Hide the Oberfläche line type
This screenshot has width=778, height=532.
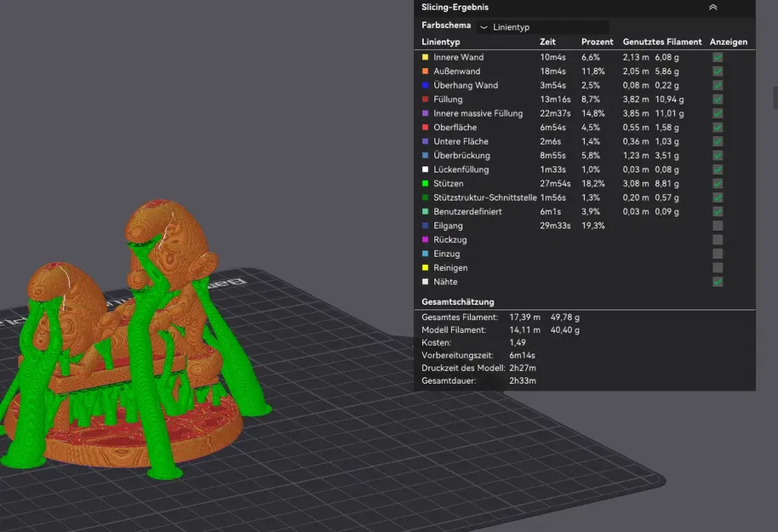(718, 128)
